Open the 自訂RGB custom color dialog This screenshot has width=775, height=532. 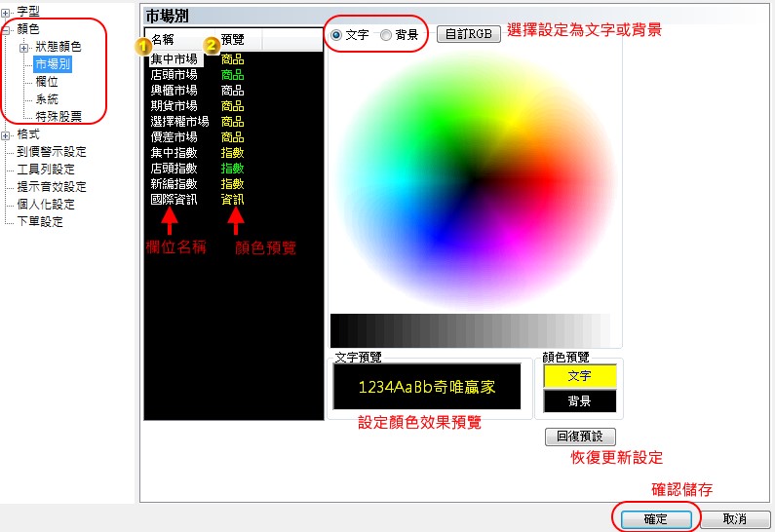point(469,34)
